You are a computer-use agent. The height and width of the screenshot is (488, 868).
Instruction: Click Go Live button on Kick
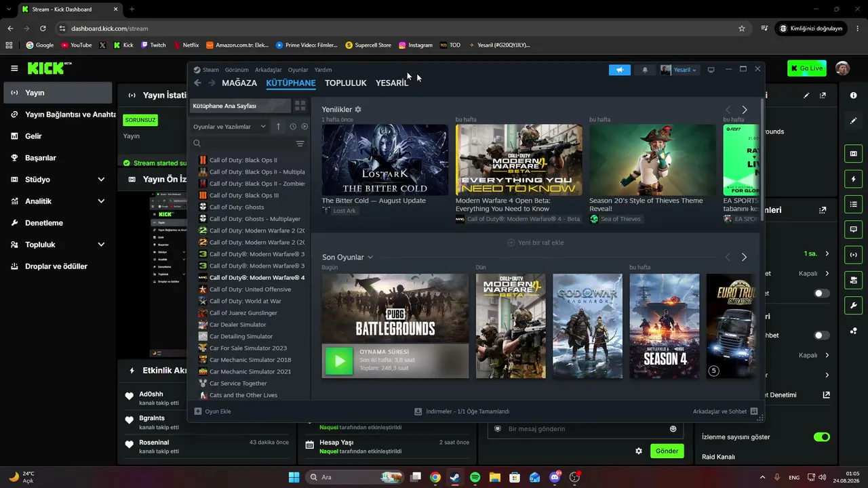pos(807,68)
